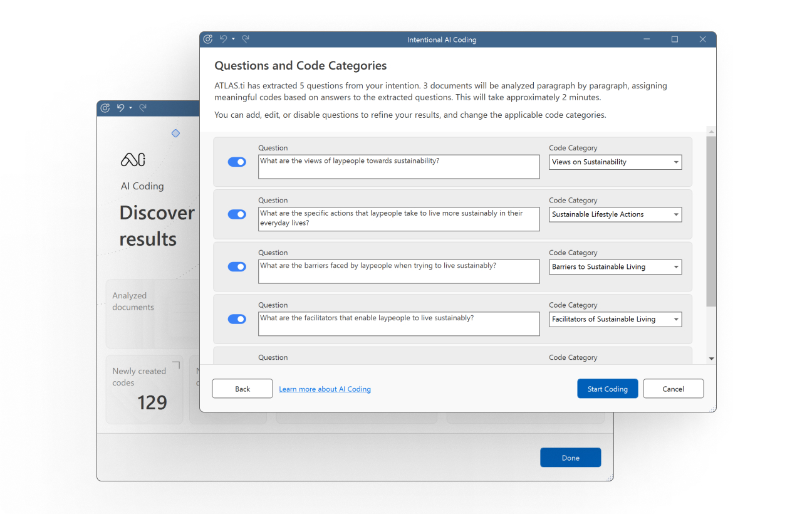Open the Learn more about AI Coding link

[325, 389]
